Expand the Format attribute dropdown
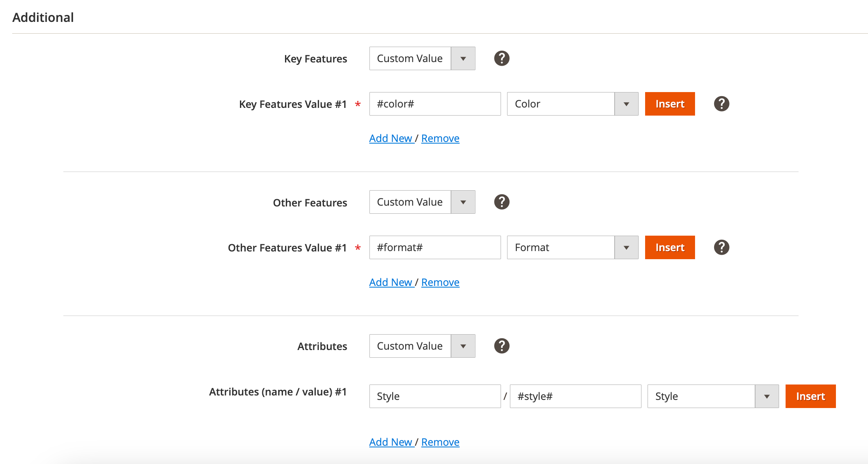The image size is (868, 464). point(572,247)
